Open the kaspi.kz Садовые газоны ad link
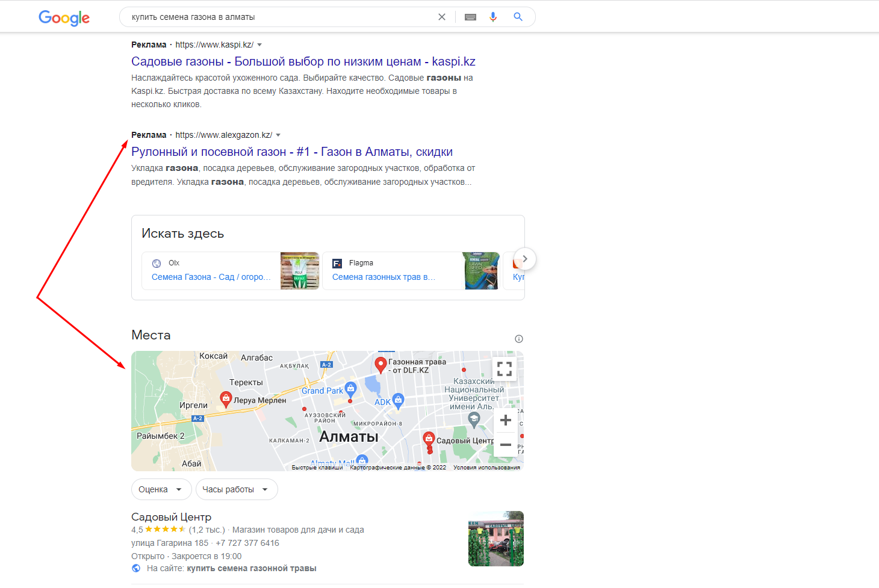 click(303, 61)
